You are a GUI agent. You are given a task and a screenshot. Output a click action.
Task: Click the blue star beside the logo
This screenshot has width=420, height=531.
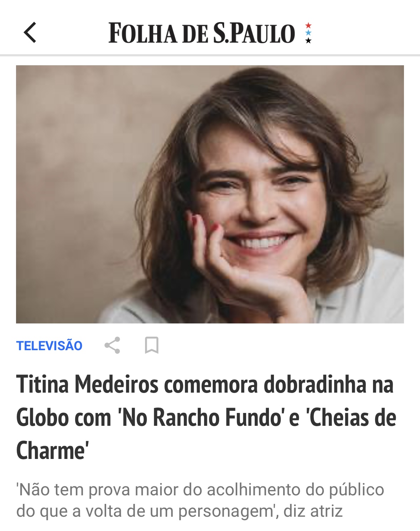click(x=308, y=33)
